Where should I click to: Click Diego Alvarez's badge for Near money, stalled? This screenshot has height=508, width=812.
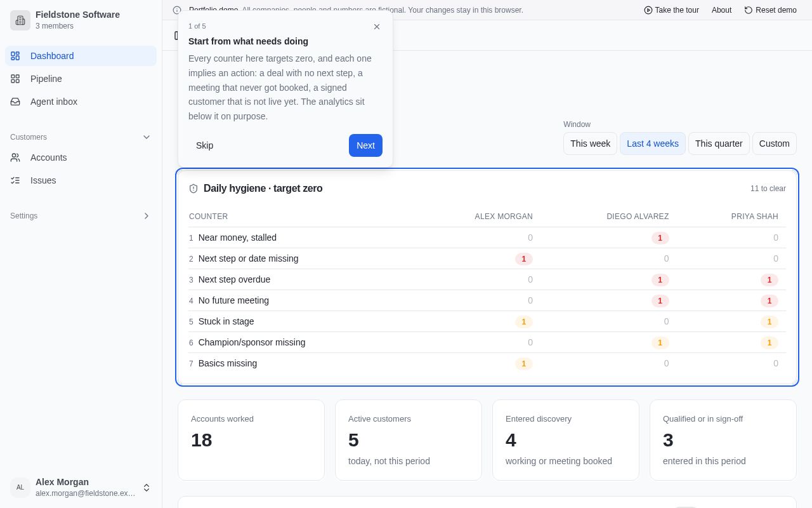(x=660, y=238)
